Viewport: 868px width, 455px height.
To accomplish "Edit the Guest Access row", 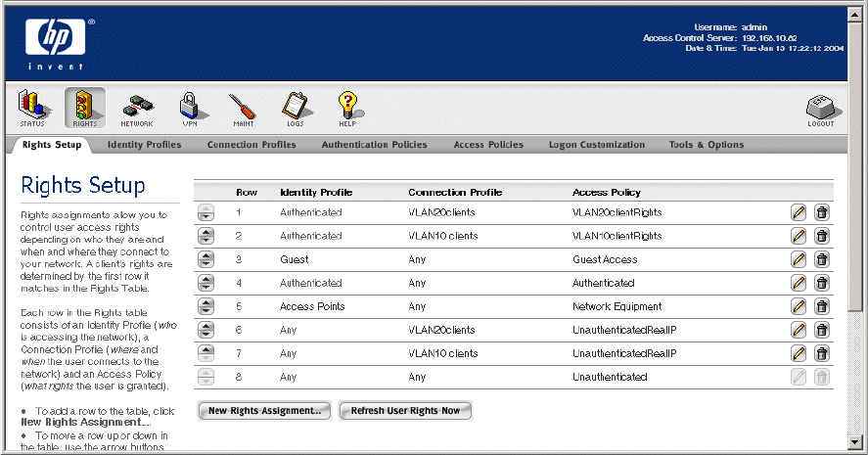I will click(x=799, y=259).
